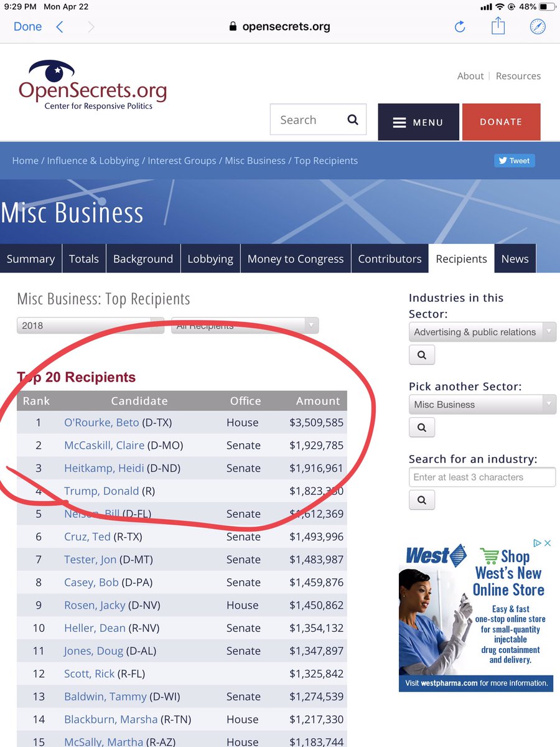Open Scott, Rick candidate link
The height and width of the screenshot is (747, 560).
pyautogui.click(x=90, y=674)
